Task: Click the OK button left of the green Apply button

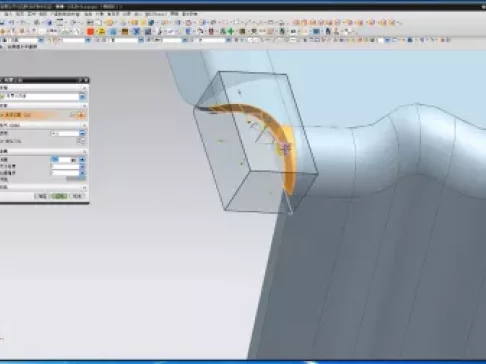Action: coord(42,196)
